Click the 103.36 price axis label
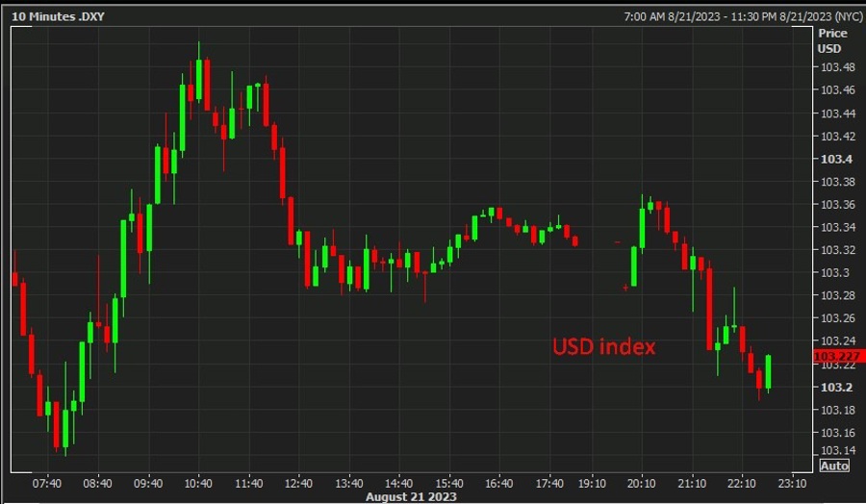Image resolution: width=866 pixels, height=504 pixels. pos(837,204)
